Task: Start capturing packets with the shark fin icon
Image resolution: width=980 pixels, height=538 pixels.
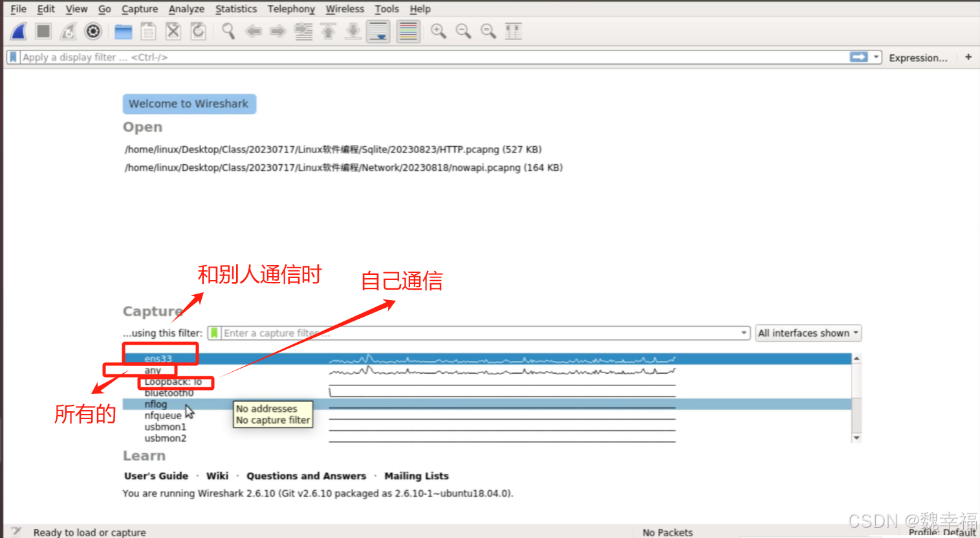Action: [19, 31]
